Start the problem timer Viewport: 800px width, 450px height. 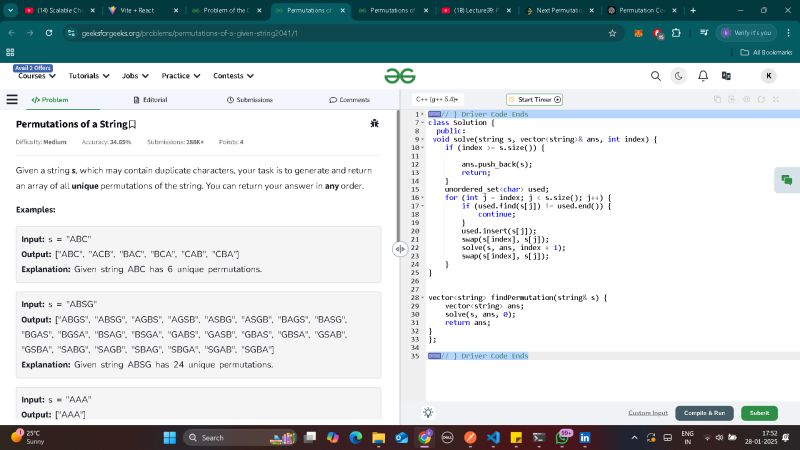tap(534, 99)
